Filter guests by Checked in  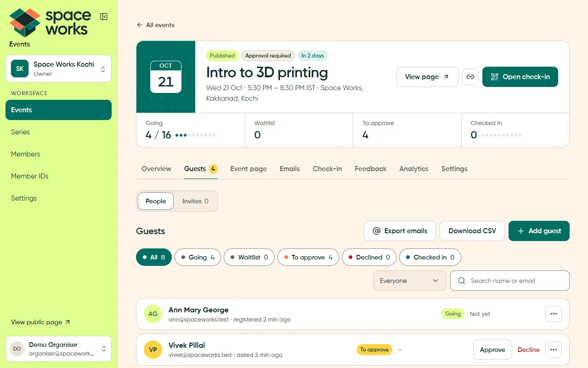pos(430,257)
